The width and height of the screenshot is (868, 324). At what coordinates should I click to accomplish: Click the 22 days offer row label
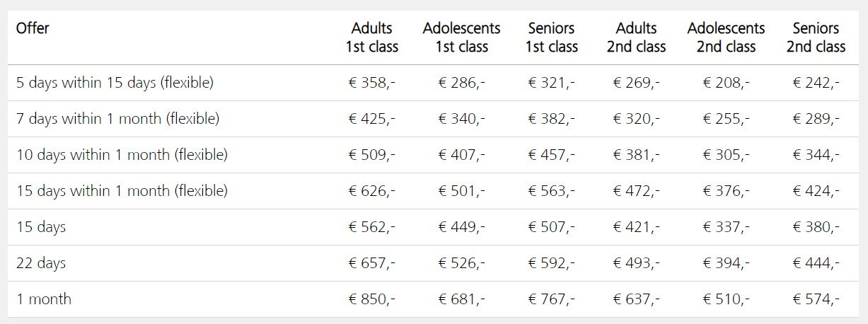41,263
